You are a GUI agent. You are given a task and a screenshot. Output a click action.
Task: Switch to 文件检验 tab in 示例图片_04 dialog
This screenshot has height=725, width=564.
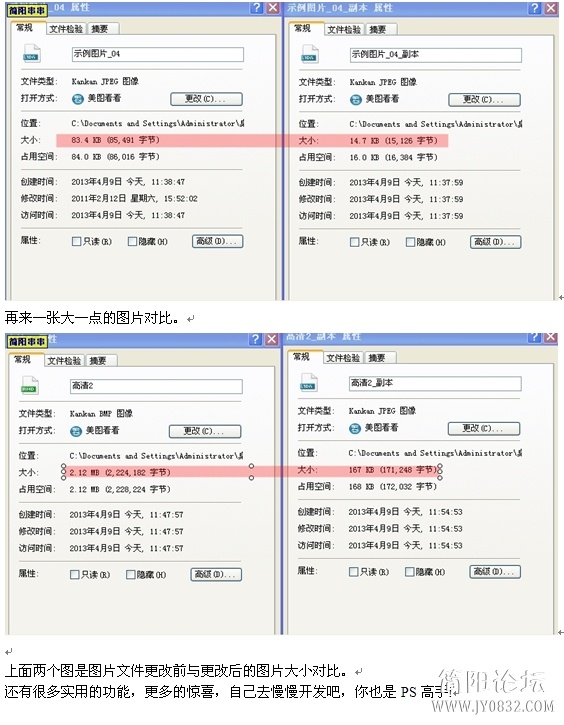pyautogui.click(x=66, y=29)
